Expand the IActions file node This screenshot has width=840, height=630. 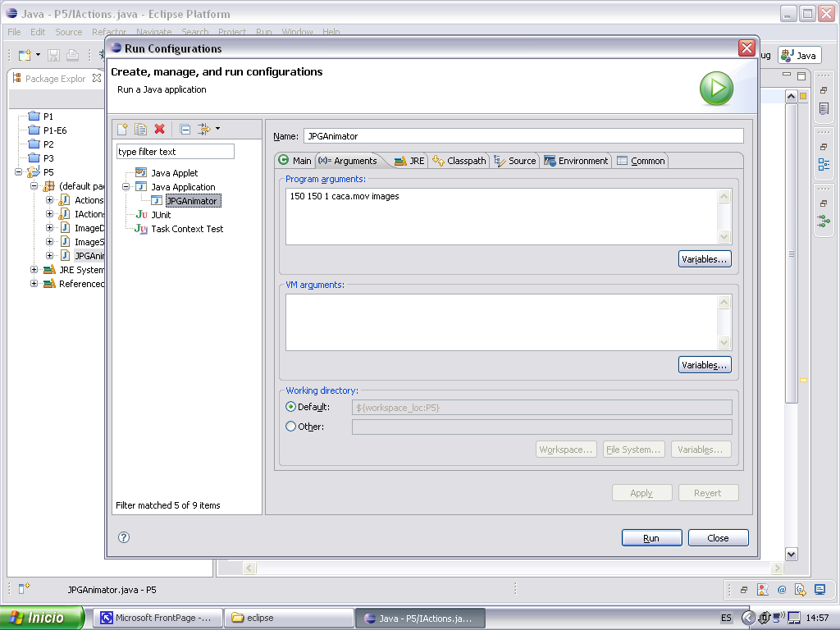[x=49, y=214]
